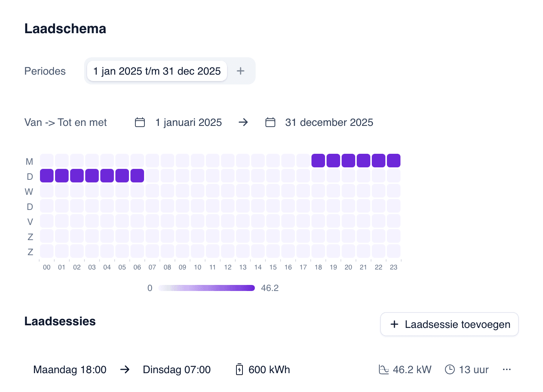Screen dimensions: 543x392
Task: Open the calendar icon beside 31 december 2025
Action: (270, 122)
